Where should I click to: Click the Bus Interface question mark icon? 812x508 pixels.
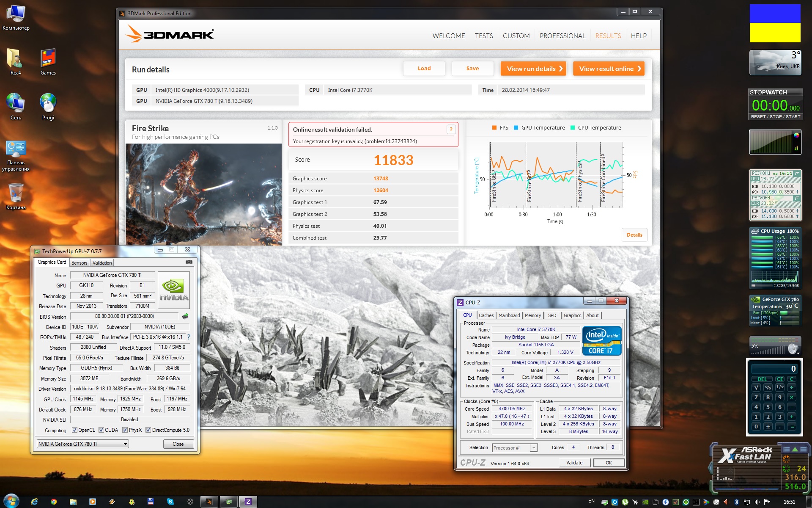(x=189, y=337)
